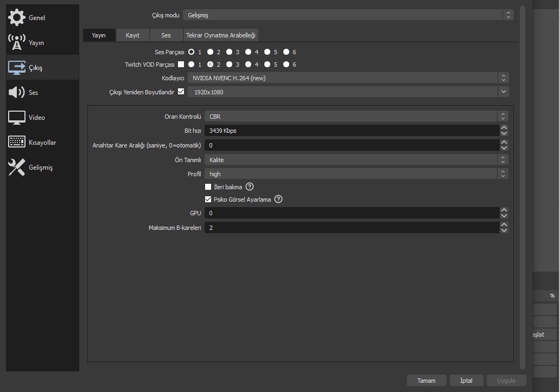Click the GPU input field
Viewport: 560px width, 392px height.
tap(352, 213)
